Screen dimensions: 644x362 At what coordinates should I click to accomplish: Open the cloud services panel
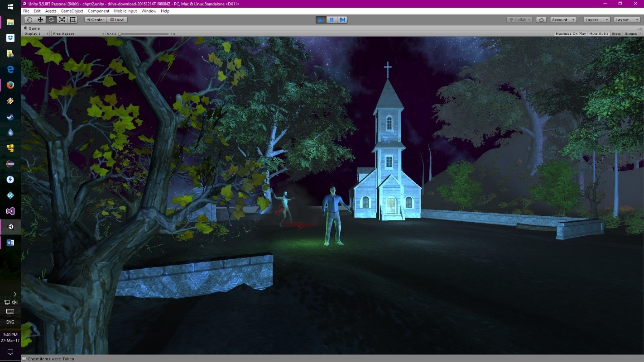[541, 20]
